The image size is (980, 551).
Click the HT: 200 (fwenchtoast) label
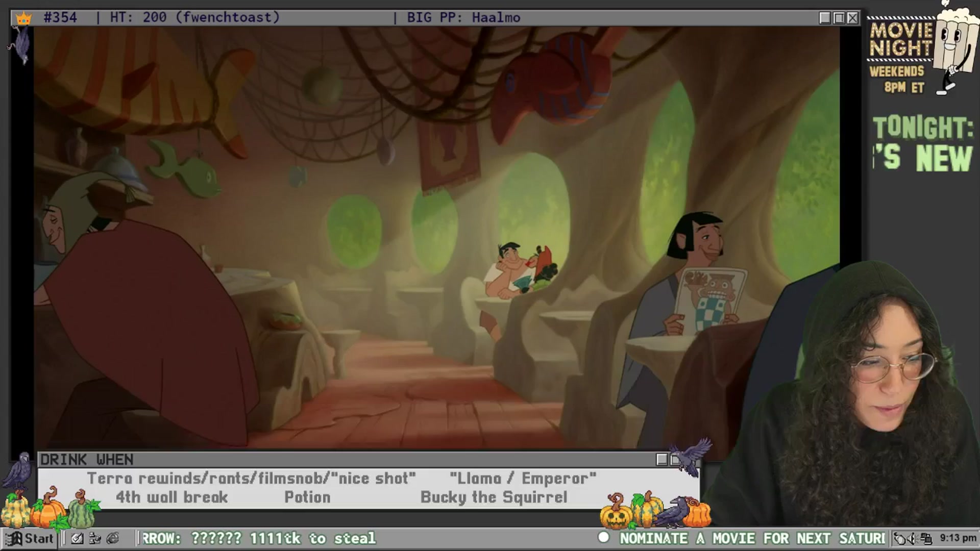coord(195,17)
